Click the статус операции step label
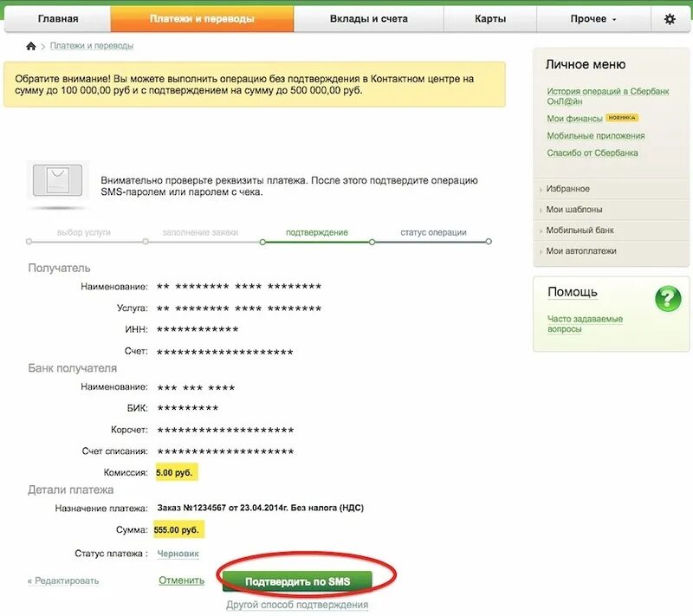Image resolution: width=693 pixels, height=616 pixels. click(x=433, y=232)
